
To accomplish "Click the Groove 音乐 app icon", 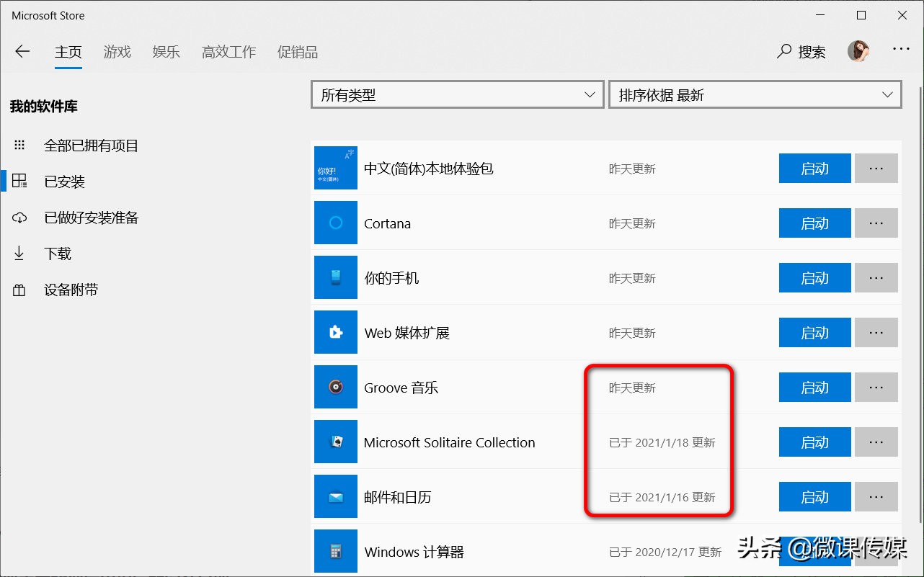I will pyautogui.click(x=335, y=387).
